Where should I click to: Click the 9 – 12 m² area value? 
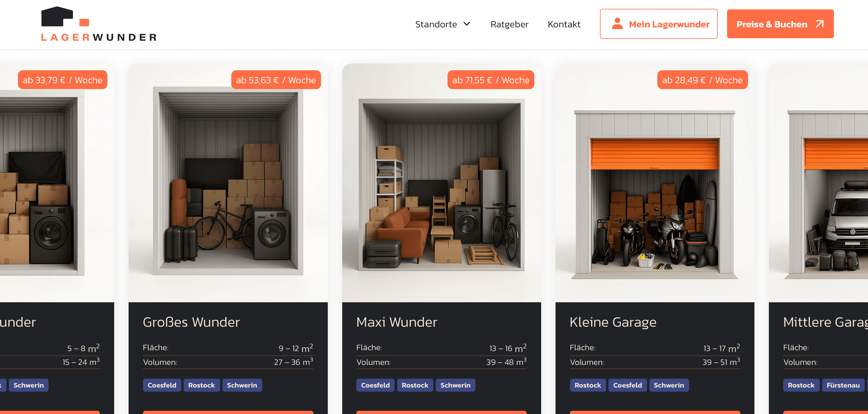click(x=296, y=348)
